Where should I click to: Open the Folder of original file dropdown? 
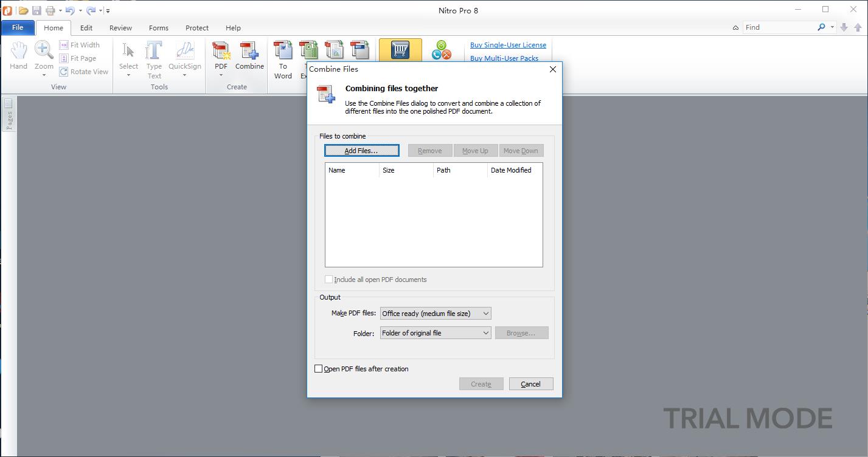coord(436,333)
